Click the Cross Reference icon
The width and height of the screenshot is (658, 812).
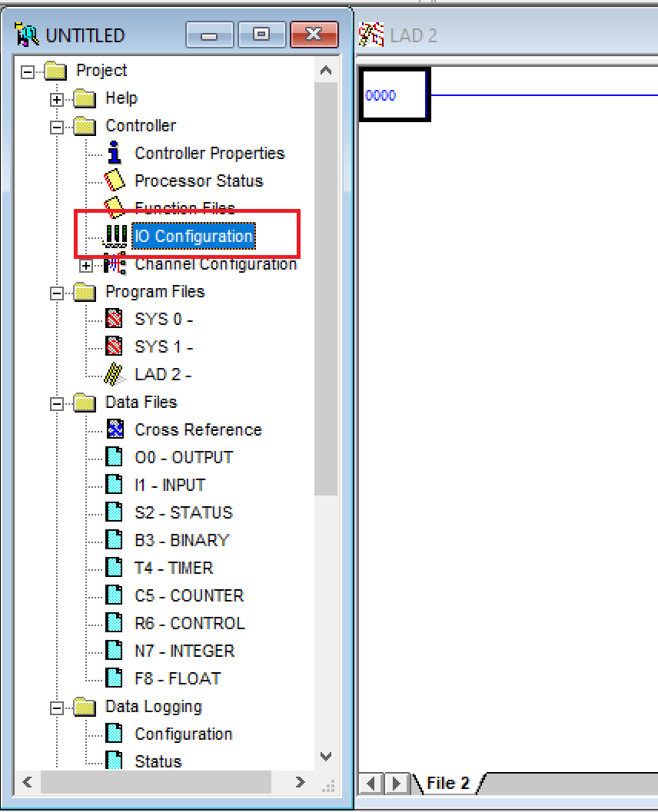115,429
